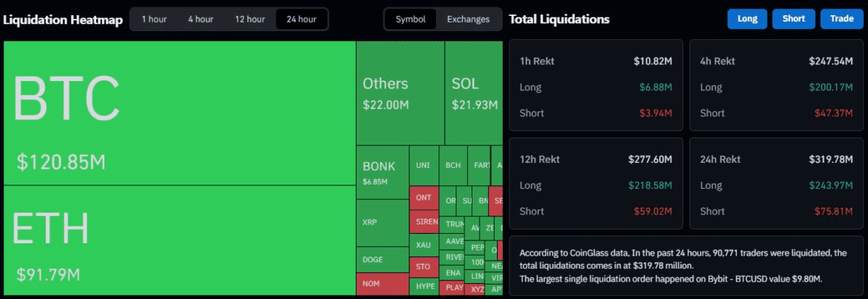Click the BTC heatmap tile
The height and width of the screenshot is (299, 868).
click(179, 112)
